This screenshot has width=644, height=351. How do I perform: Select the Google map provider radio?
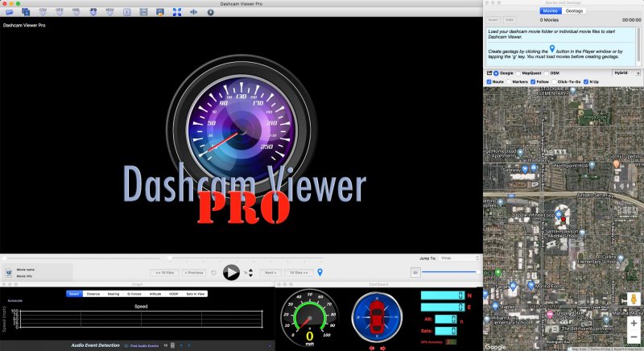click(x=496, y=73)
